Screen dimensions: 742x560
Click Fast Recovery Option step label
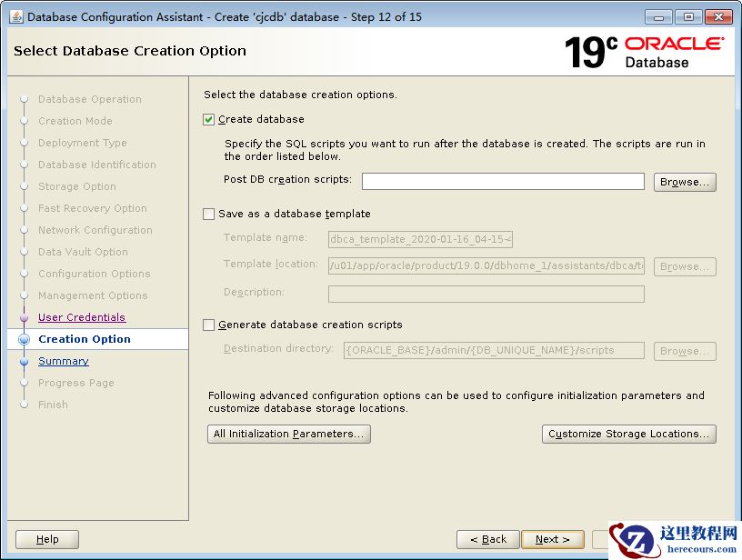(x=93, y=208)
